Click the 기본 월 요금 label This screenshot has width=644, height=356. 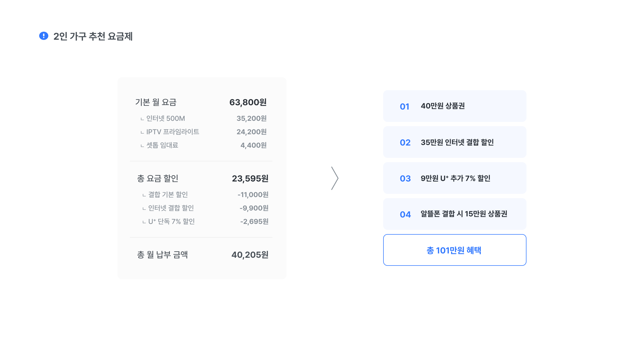tap(156, 102)
